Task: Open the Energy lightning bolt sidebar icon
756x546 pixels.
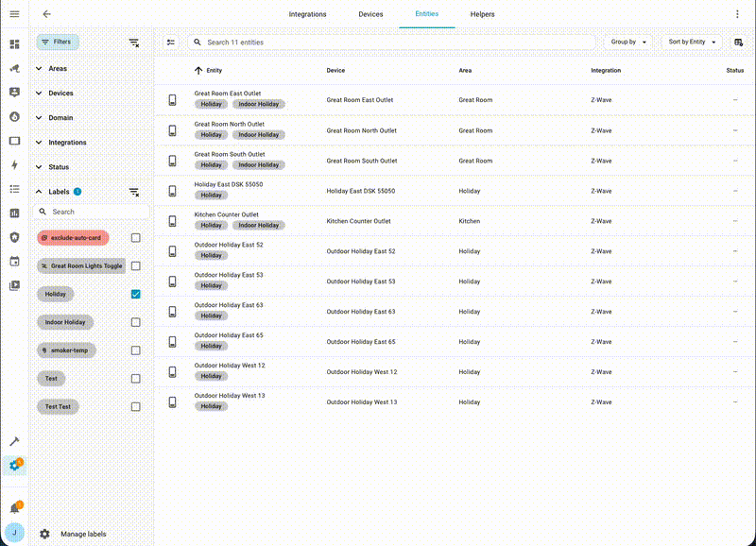Action: pyautogui.click(x=14, y=165)
